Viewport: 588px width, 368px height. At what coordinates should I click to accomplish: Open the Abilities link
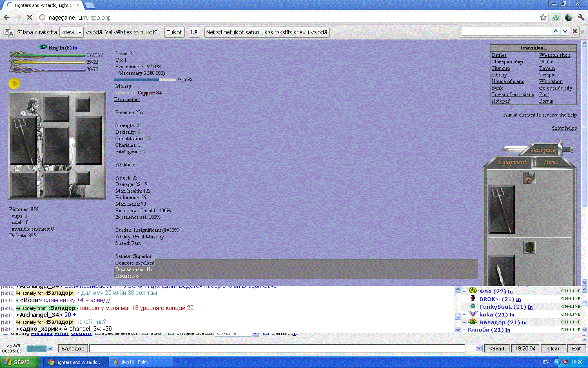[125, 165]
